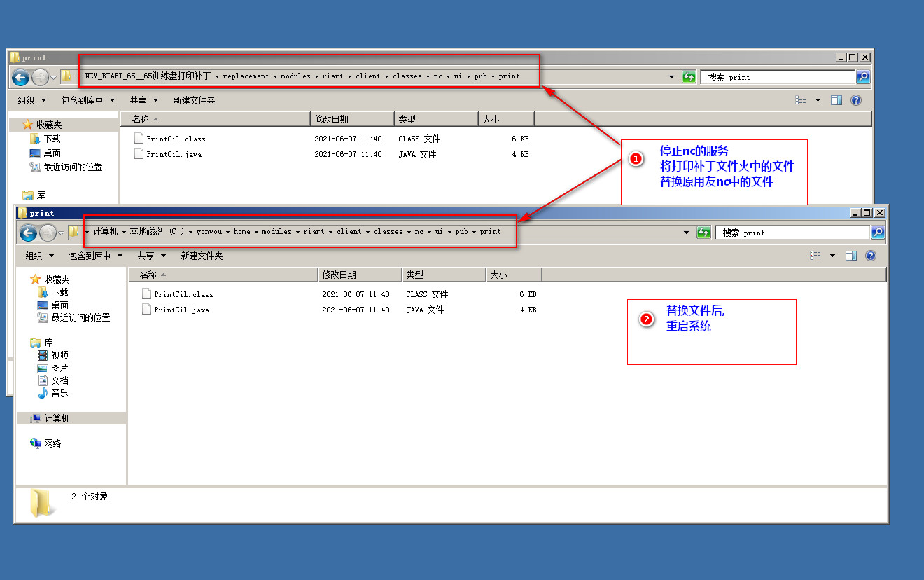Toggle preview pane icon in lower window
Image resolution: width=924 pixels, height=580 pixels.
pyautogui.click(x=850, y=256)
